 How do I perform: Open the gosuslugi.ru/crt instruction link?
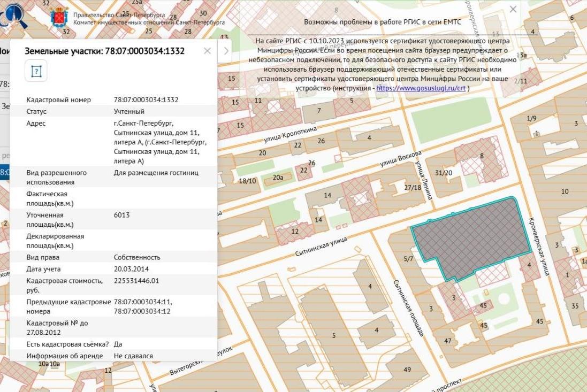421,88
